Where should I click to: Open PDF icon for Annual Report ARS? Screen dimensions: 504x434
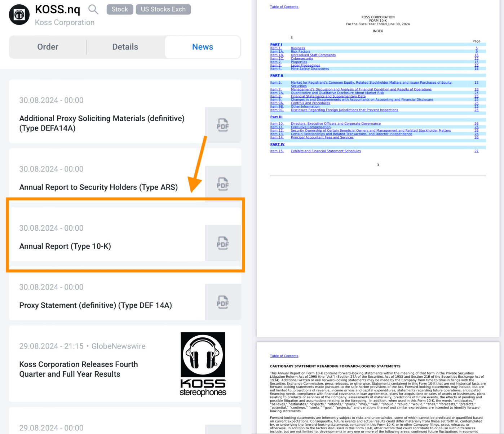pyautogui.click(x=222, y=184)
